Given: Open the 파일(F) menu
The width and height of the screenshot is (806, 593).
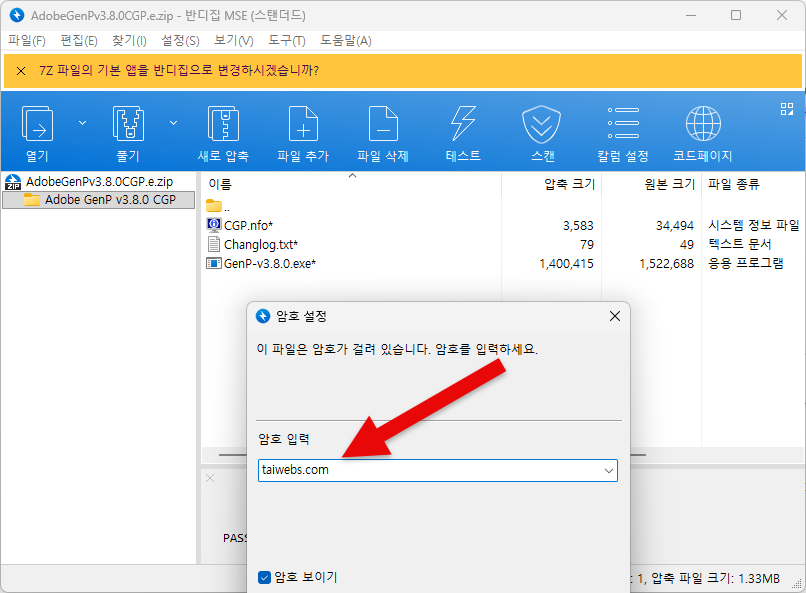Looking at the screenshot, I should click(x=27, y=41).
